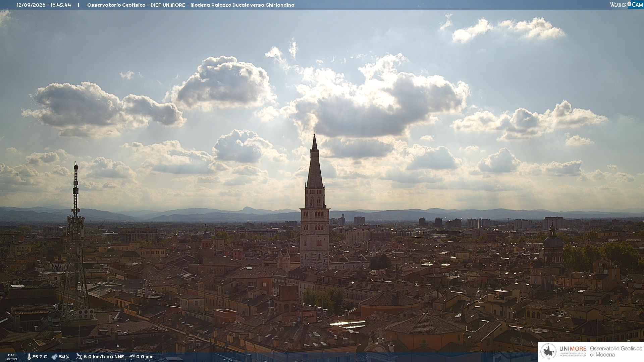Click the UNIMORE circular seal emblem
644x362 pixels.
click(x=548, y=352)
